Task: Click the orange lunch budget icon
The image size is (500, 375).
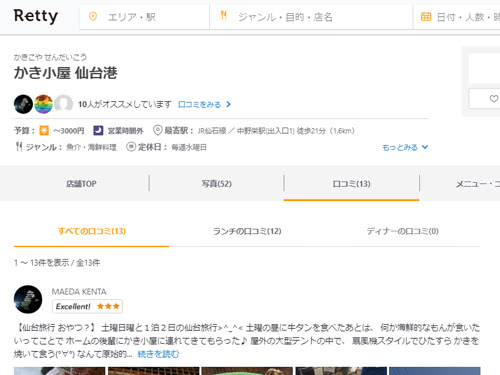Action: [44, 130]
